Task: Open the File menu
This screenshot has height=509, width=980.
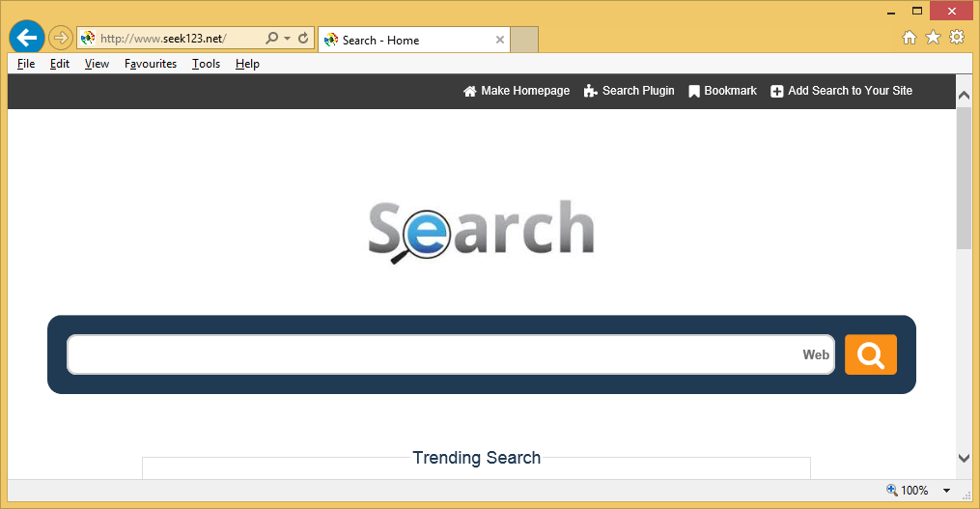Action: 26,64
